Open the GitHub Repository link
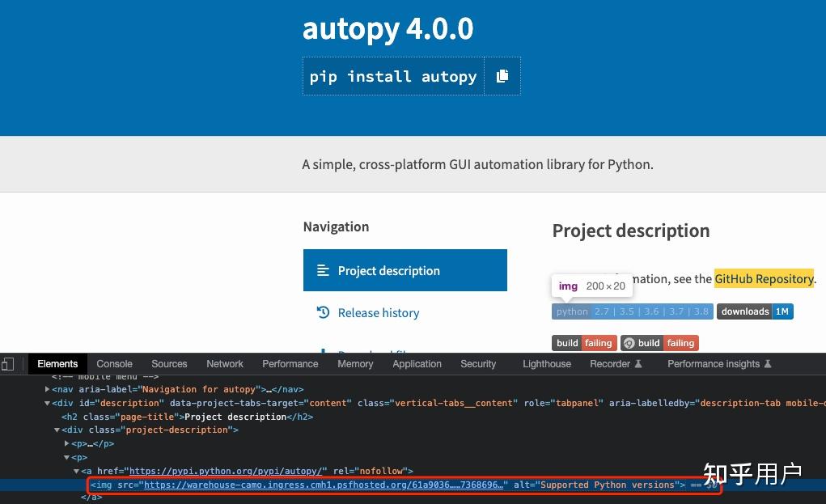The width and height of the screenshot is (826, 504). click(763, 278)
